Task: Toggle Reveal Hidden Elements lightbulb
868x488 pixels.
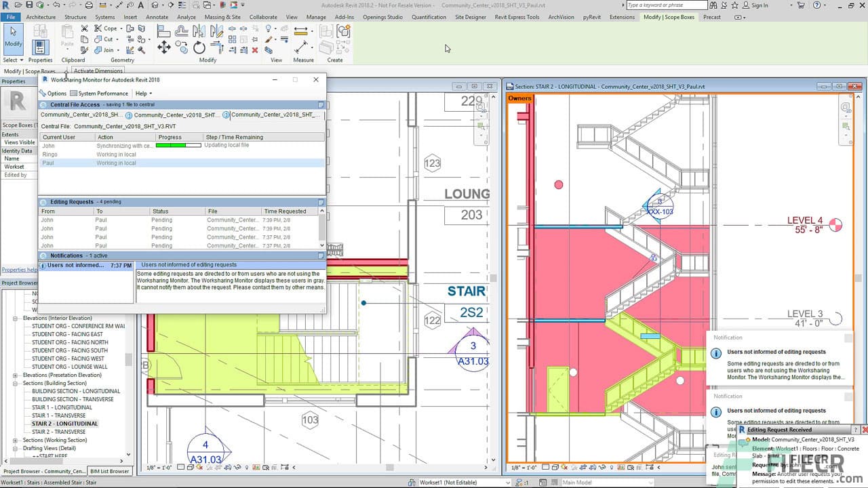Action: pyautogui.click(x=611, y=467)
